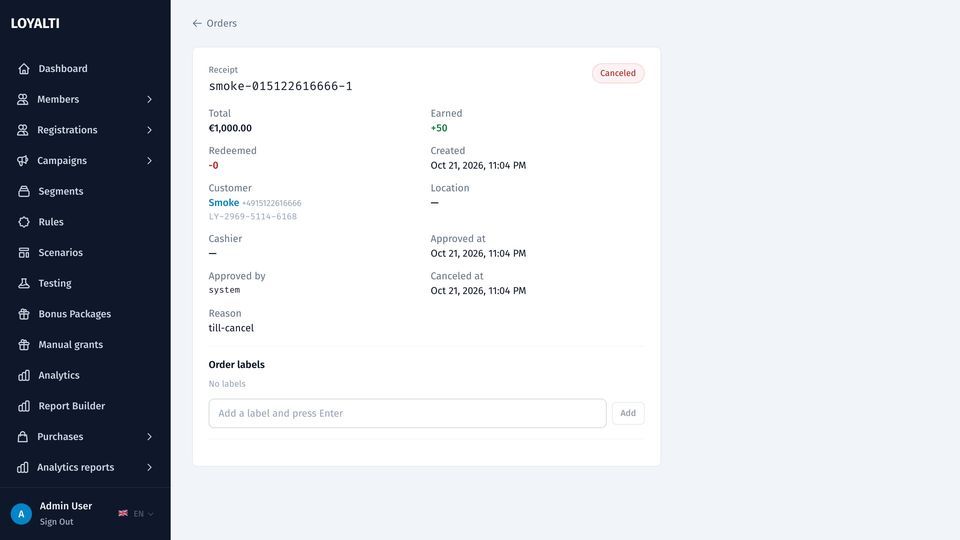
Task: Open the EN language dropdown
Action: click(136, 514)
